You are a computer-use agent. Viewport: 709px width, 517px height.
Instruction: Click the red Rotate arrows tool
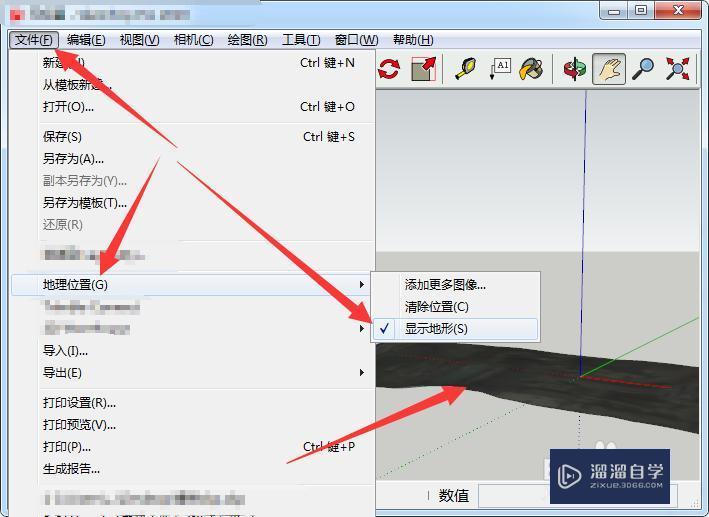(389, 69)
